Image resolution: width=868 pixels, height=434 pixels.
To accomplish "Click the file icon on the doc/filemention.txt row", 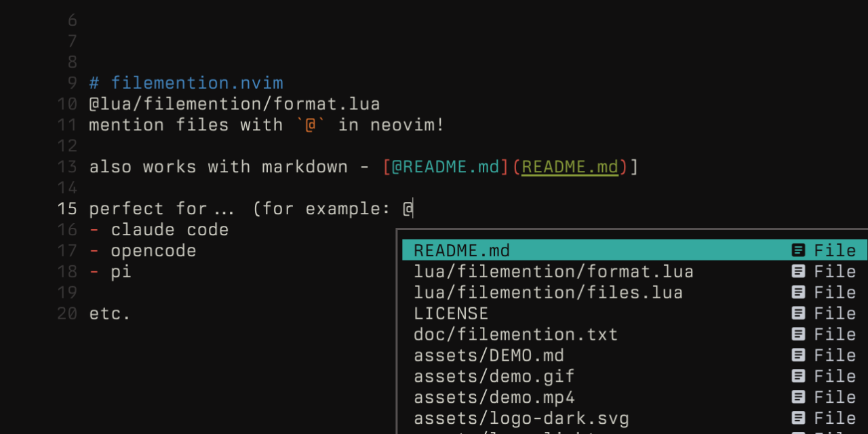I will click(x=799, y=334).
